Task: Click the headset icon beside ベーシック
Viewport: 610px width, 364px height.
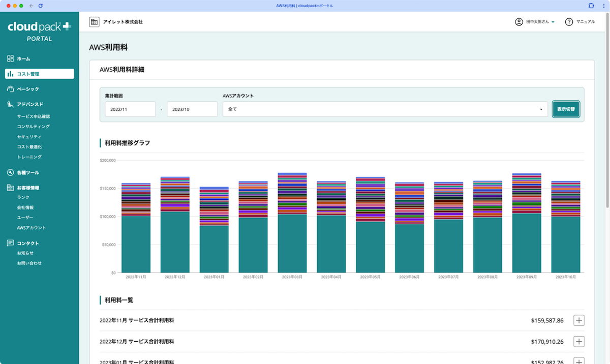Action: [x=10, y=89]
